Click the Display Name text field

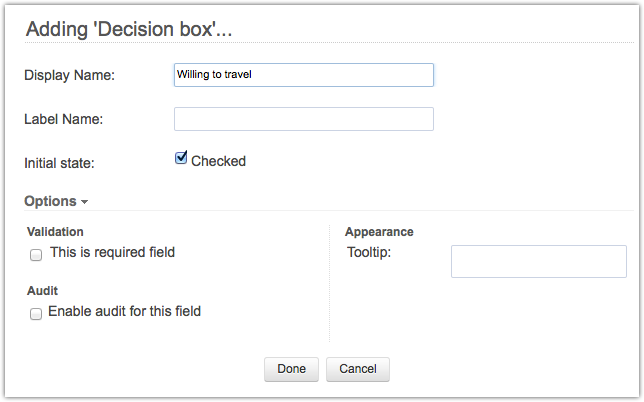pyautogui.click(x=303, y=75)
